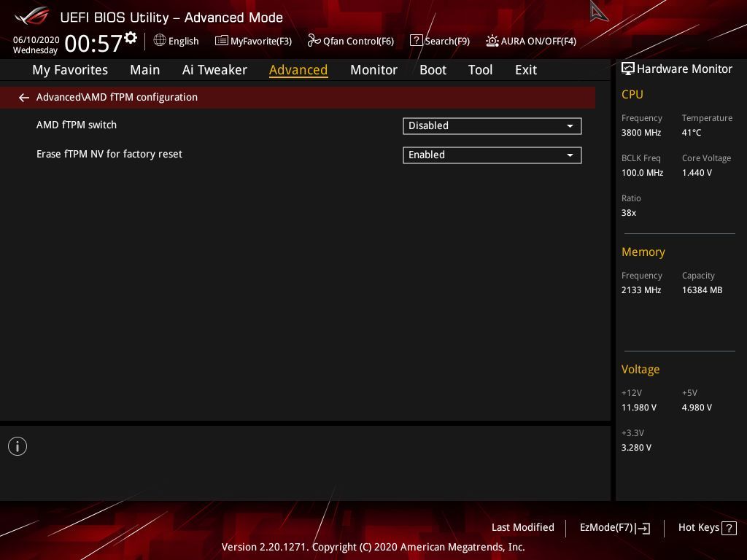Select the Advanced tab
747x560 pixels.
298,70
